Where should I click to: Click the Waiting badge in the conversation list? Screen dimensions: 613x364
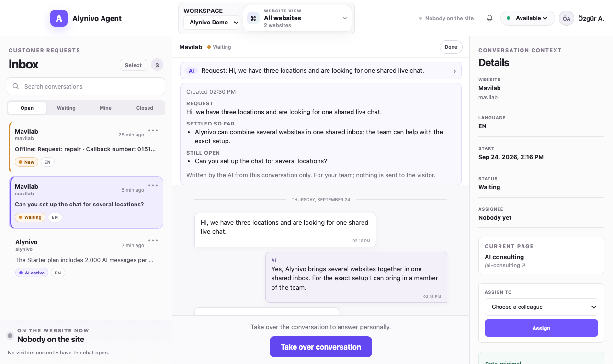click(x=30, y=217)
